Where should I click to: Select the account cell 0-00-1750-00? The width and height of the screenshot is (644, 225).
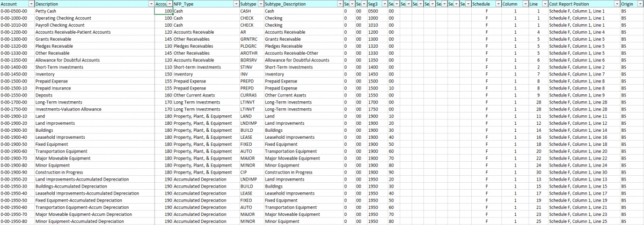pyautogui.click(x=17, y=109)
